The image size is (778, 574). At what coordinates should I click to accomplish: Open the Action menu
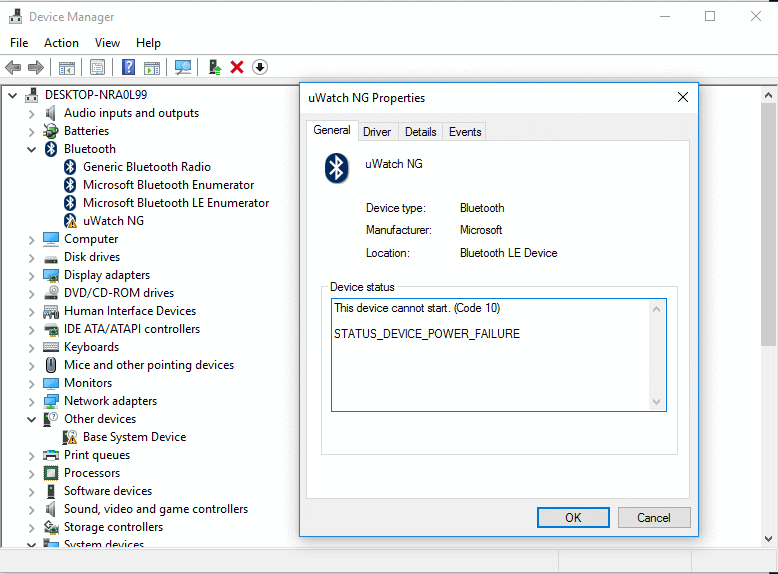61,43
